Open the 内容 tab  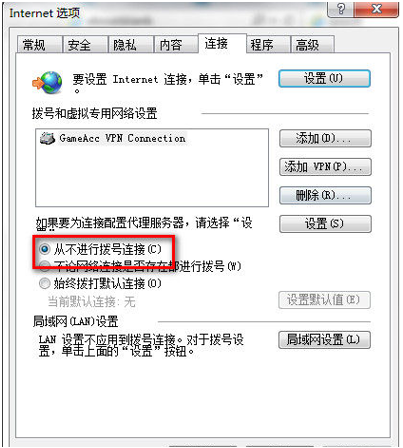click(176, 45)
